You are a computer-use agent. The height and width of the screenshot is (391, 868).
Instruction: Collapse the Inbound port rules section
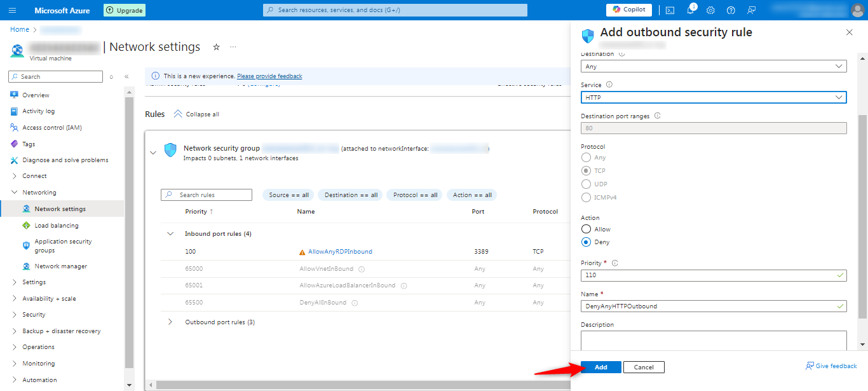click(x=170, y=234)
